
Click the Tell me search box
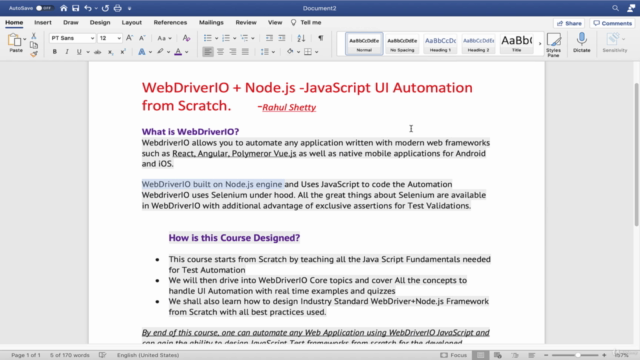306,22
